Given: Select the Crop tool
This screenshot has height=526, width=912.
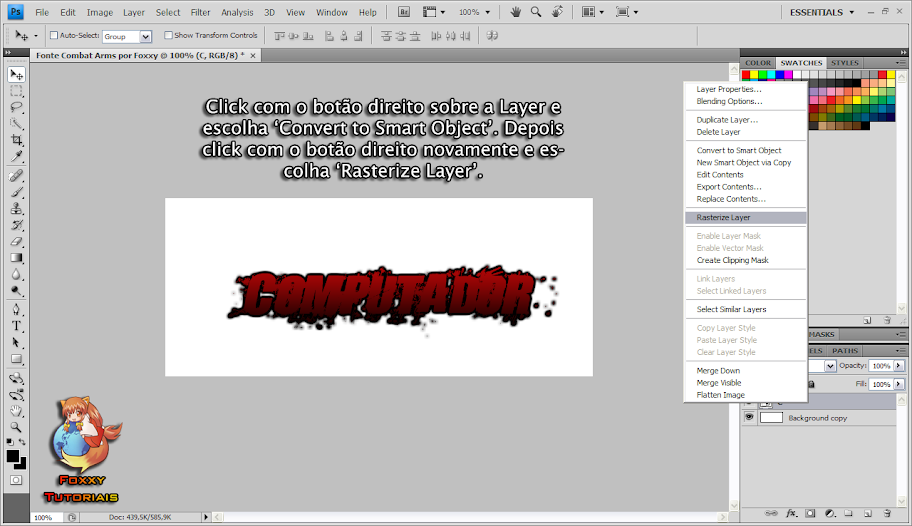Looking at the screenshot, I should 17,139.
